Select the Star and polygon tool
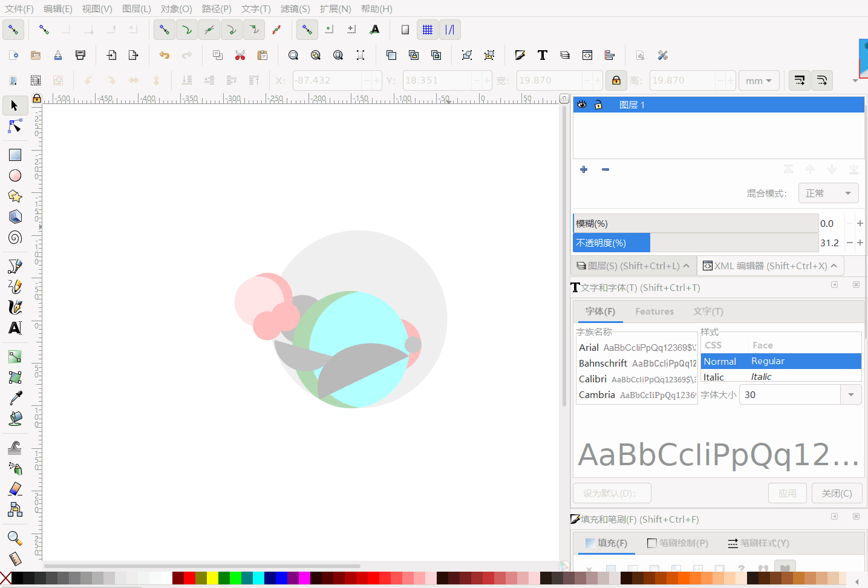Viewport: 868px width, 588px height. coord(15,196)
